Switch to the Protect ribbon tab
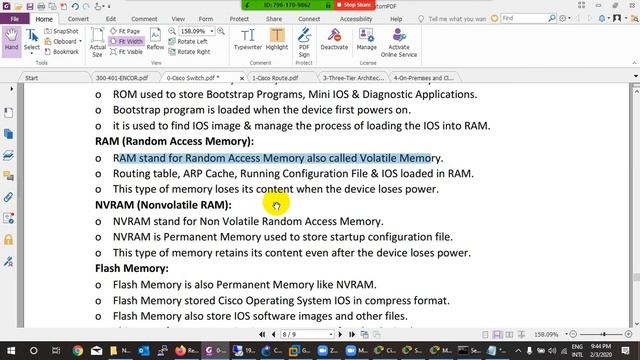 [x=239, y=19]
